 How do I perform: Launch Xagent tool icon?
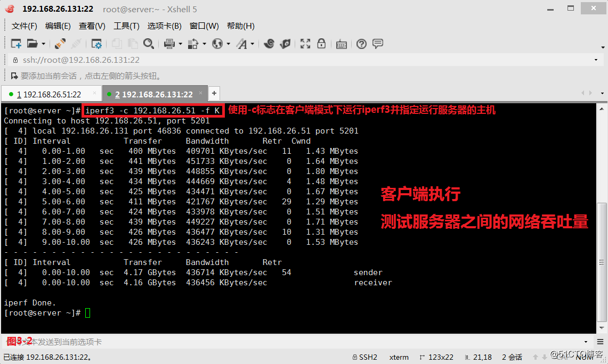tap(285, 44)
